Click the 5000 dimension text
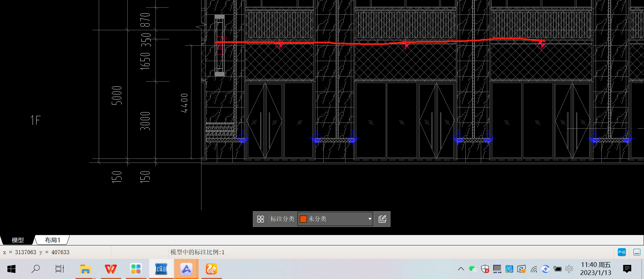This screenshot has height=279, width=644. [117, 96]
